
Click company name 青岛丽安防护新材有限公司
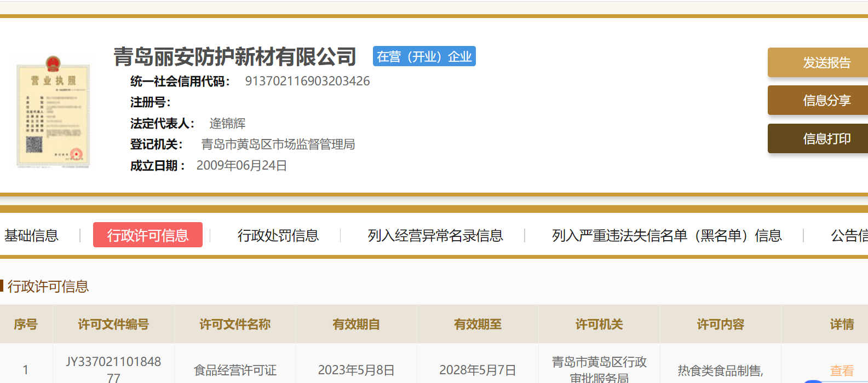tap(235, 56)
